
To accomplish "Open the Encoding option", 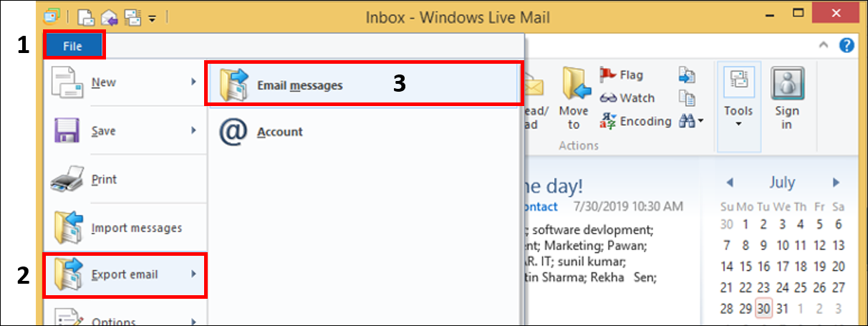I will click(x=635, y=121).
